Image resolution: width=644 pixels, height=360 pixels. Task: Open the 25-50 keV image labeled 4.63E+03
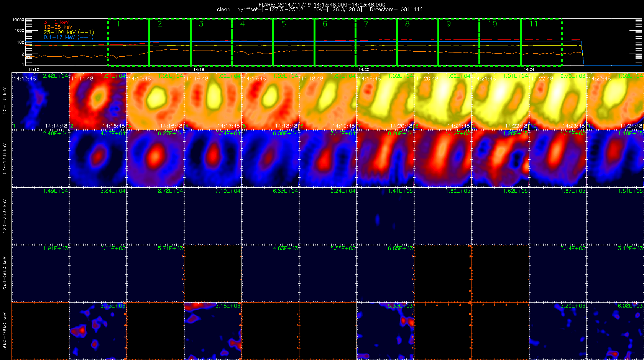[271, 273]
